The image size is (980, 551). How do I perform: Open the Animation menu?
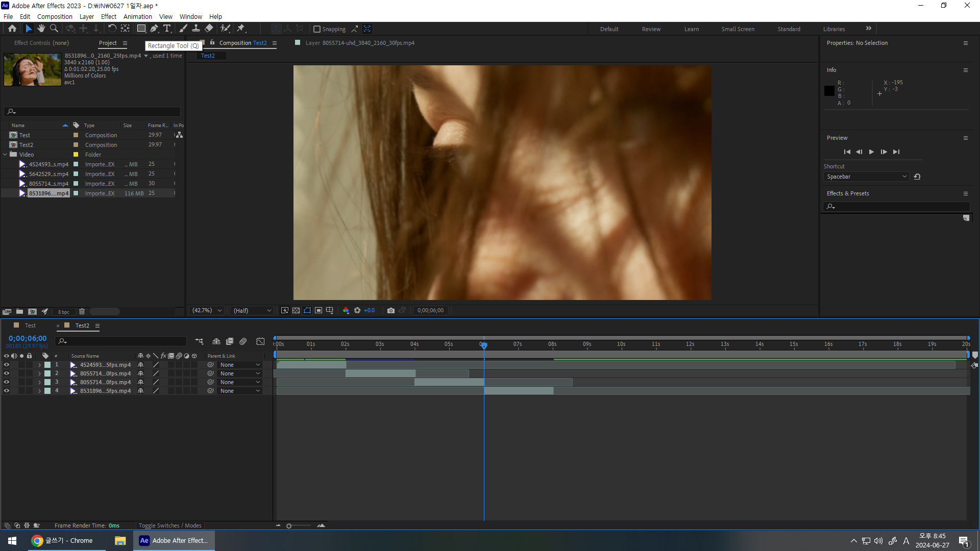[137, 16]
